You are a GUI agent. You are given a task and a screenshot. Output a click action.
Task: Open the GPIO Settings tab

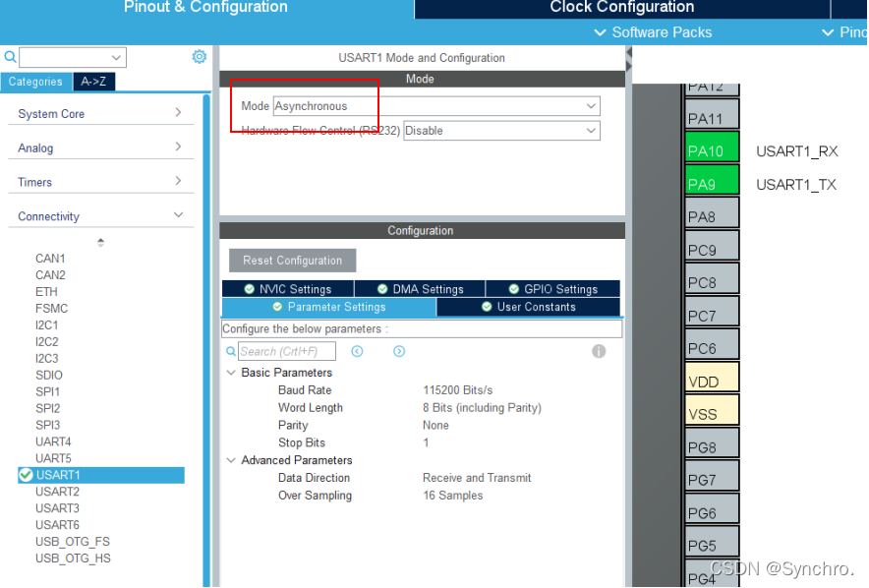(x=553, y=289)
